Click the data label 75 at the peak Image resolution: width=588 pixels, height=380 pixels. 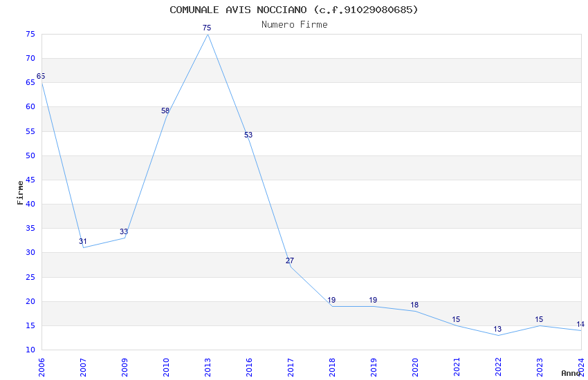(x=207, y=28)
